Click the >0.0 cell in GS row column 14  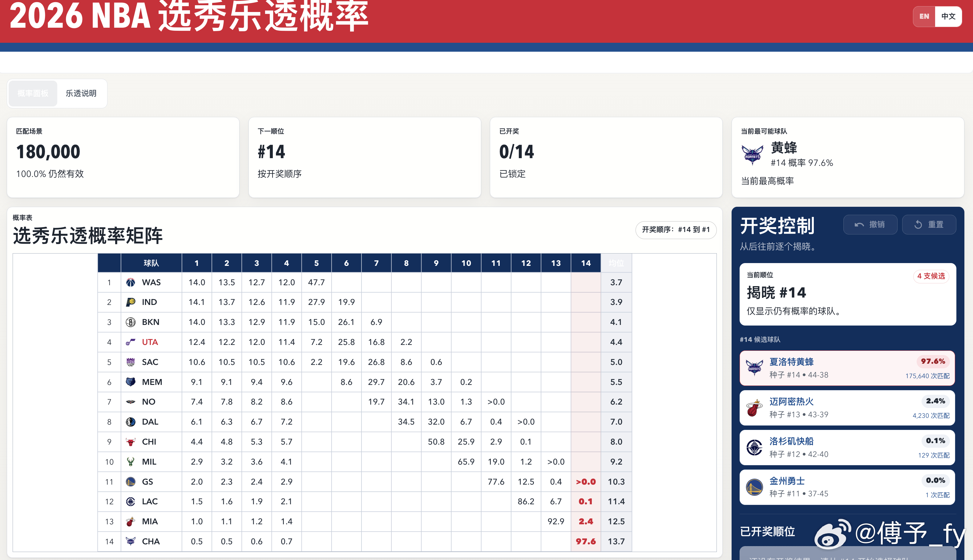coord(586,482)
